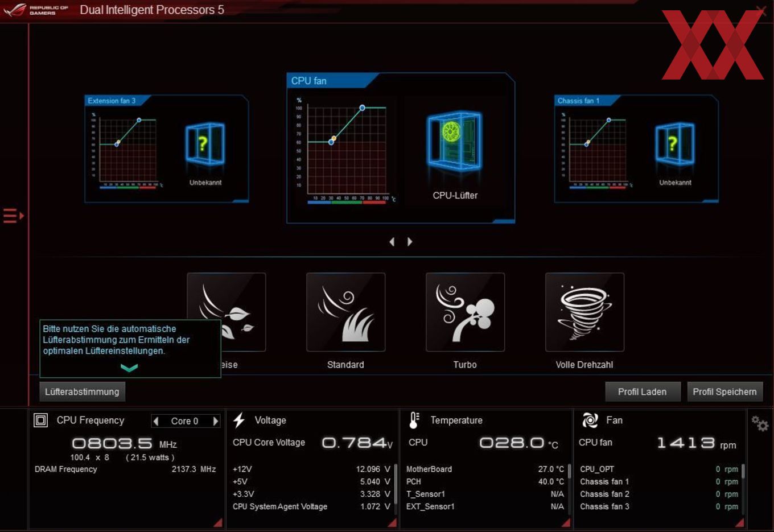Click the Fan panel spinning-fan icon
Viewport: 774px width, 532px height.
(590, 420)
